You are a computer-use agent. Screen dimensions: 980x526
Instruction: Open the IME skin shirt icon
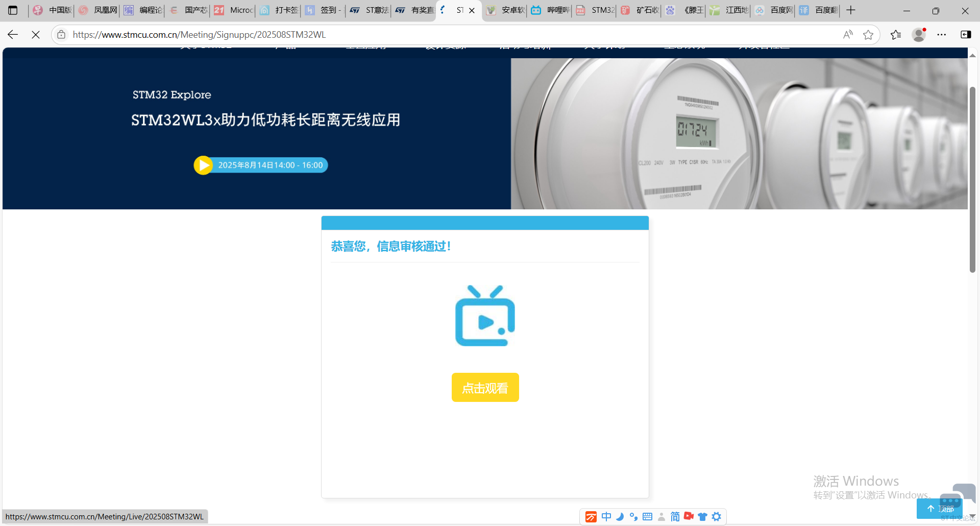click(702, 517)
